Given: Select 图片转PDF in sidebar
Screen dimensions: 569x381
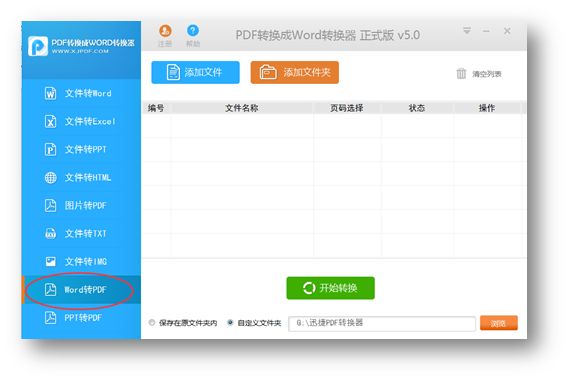Looking at the screenshot, I should pos(81,205).
